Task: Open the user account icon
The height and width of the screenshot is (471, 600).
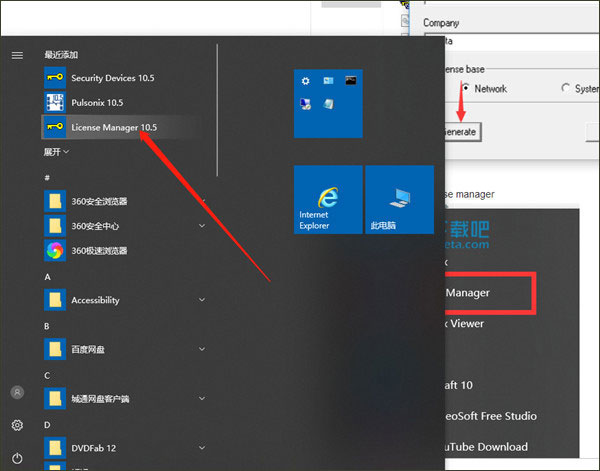Action: coord(17,393)
